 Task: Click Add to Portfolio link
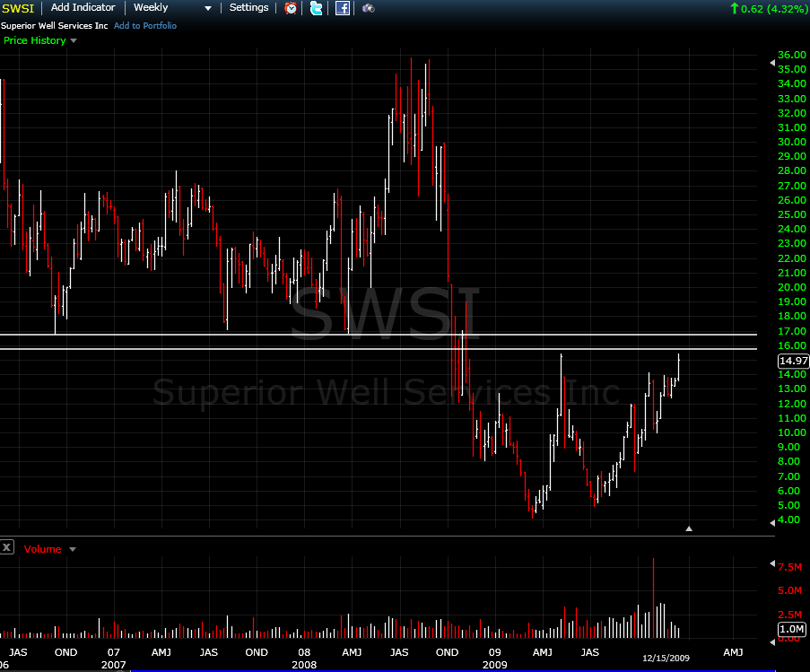(x=145, y=26)
